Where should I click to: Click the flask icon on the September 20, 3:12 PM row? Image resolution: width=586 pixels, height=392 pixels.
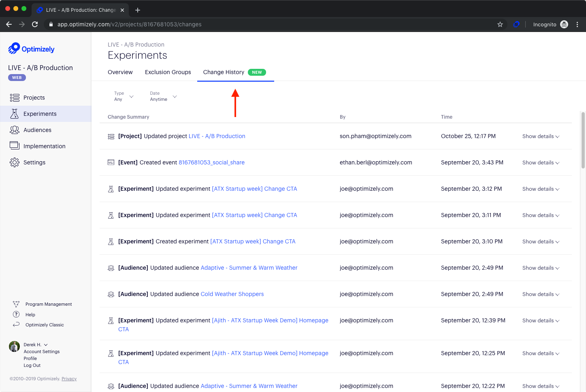click(111, 189)
